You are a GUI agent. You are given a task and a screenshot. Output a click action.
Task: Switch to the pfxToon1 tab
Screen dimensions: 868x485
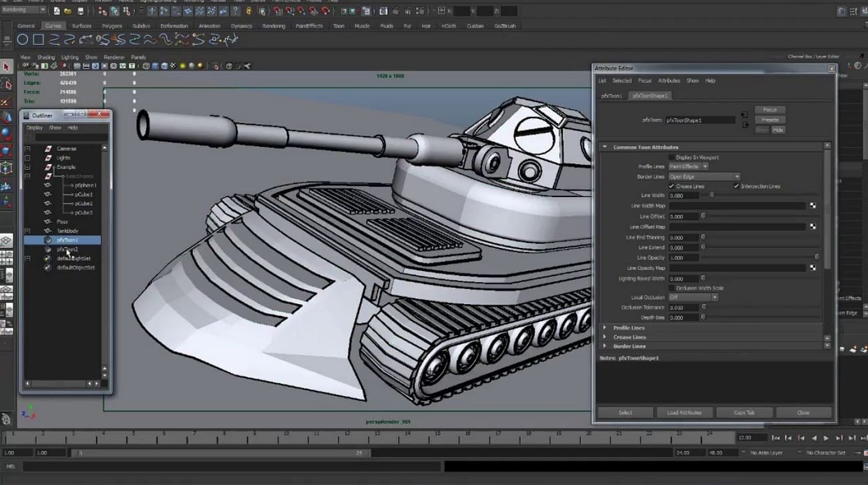pos(611,96)
